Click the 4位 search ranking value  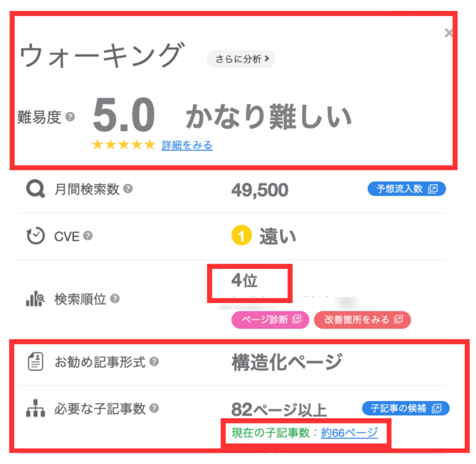(x=245, y=280)
